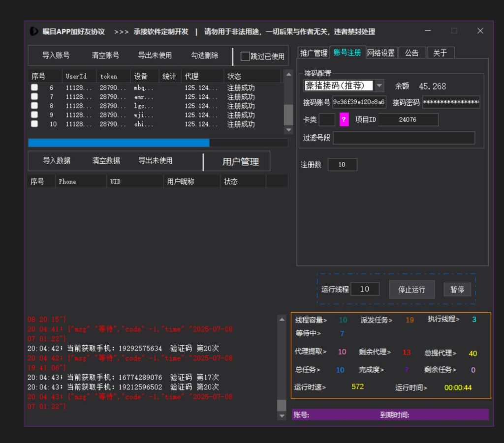Open the 关于 tab
The width and height of the screenshot is (504, 443).
(440, 52)
